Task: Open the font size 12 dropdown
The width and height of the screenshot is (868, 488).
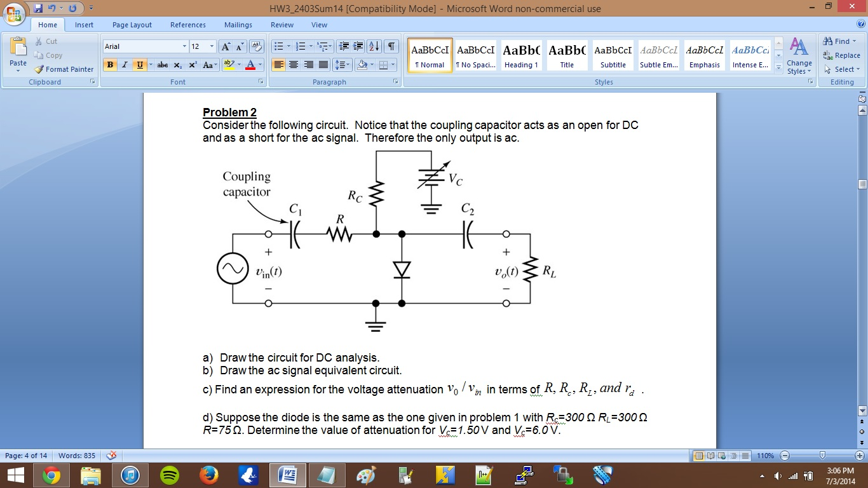Action: 212,46
